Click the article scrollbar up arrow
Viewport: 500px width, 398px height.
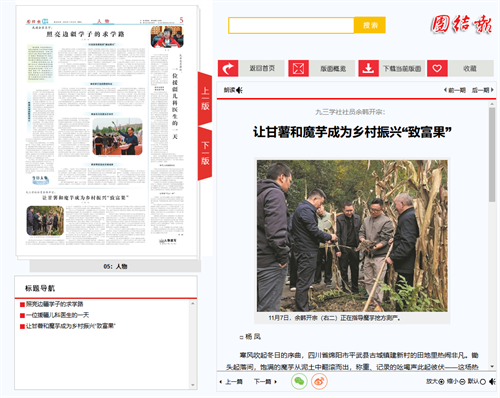point(492,104)
